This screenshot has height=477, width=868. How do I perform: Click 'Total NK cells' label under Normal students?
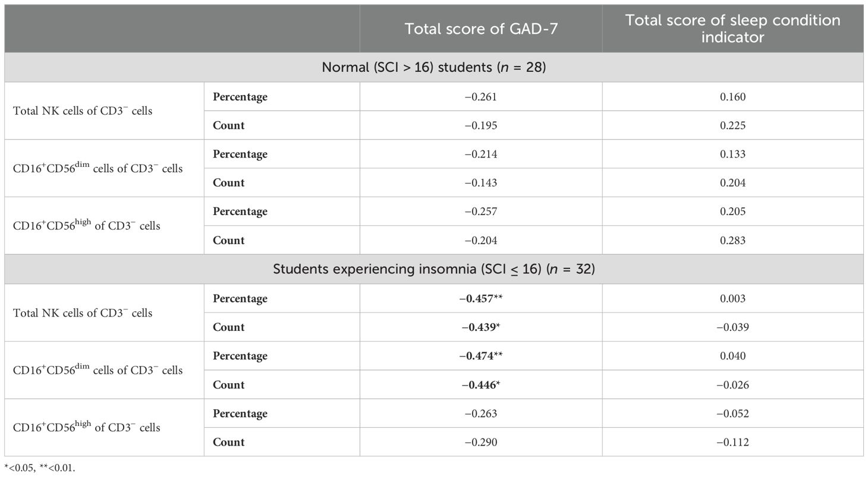(x=83, y=111)
